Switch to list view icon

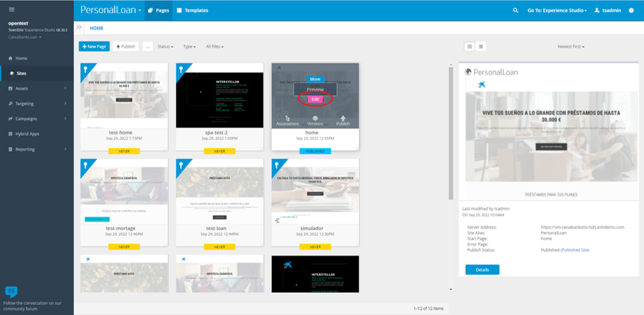coord(481,47)
